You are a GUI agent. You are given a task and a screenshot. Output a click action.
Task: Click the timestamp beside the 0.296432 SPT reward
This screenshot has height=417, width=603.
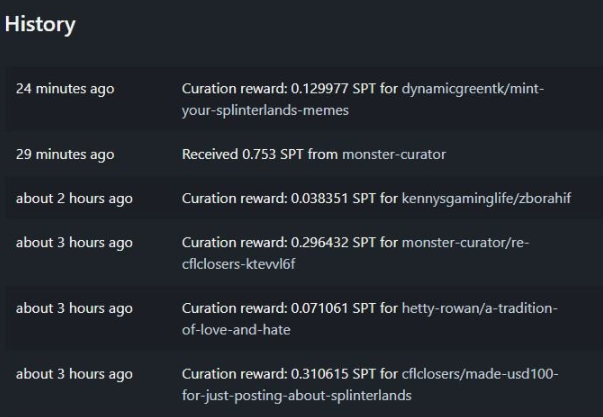coord(74,243)
